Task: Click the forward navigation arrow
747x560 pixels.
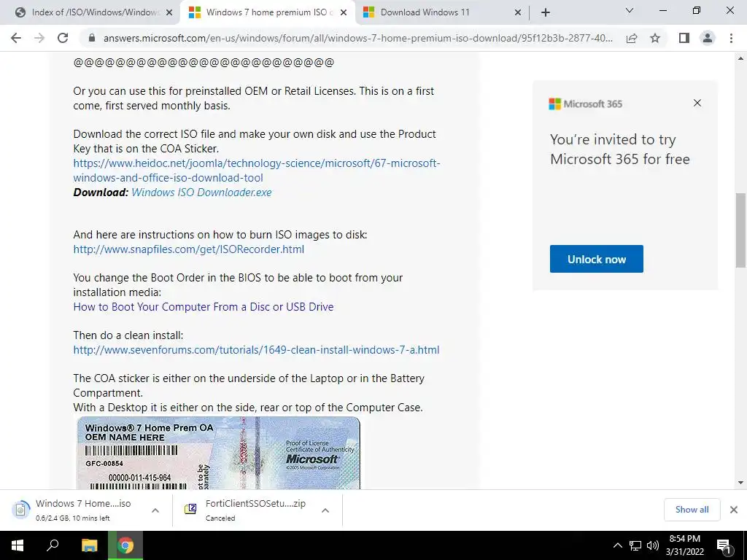Action: (x=39, y=38)
